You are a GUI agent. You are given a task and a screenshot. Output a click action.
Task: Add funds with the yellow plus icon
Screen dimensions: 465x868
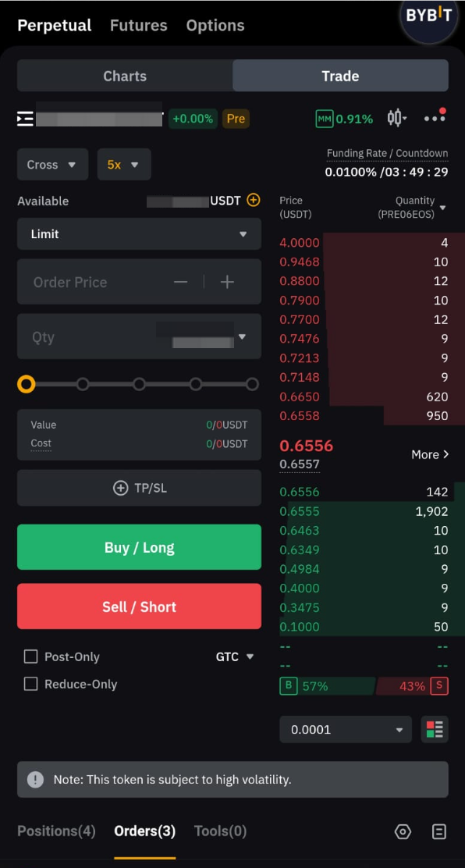point(253,200)
